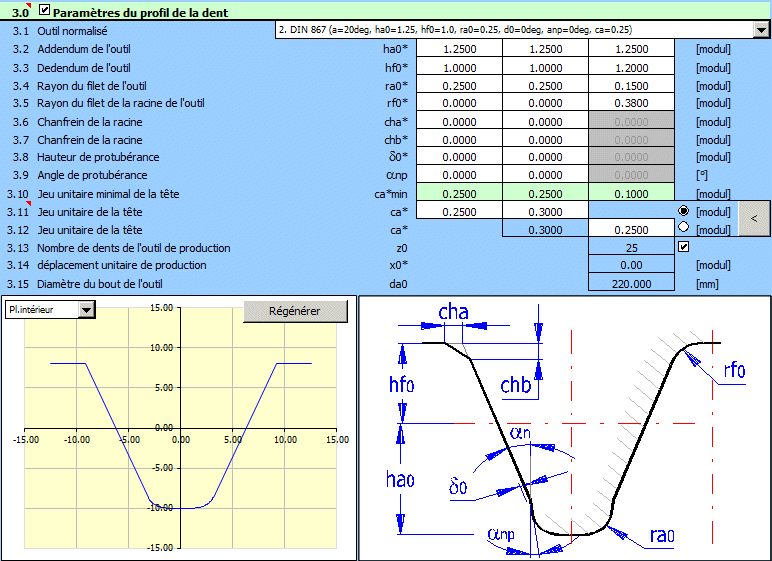Select the second ca* [modul] radio button, row 3.12
772x561 pixels.
tap(683, 227)
